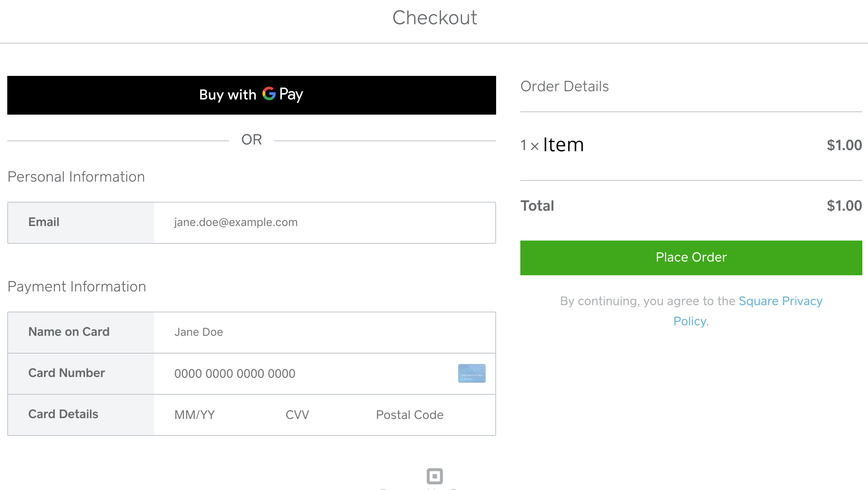The image size is (868, 490).
Task: Click the Buy with Google Pay button
Action: point(251,95)
